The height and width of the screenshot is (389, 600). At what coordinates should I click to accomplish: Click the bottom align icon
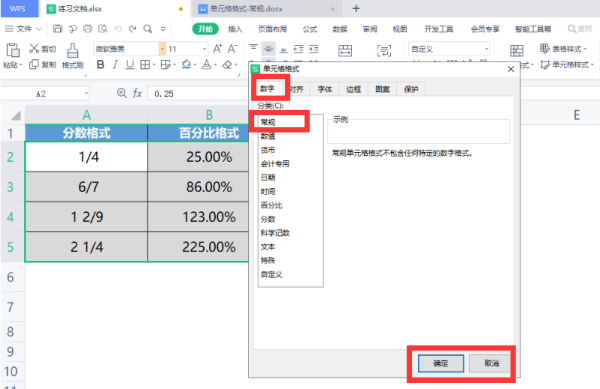click(x=283, y=49)
